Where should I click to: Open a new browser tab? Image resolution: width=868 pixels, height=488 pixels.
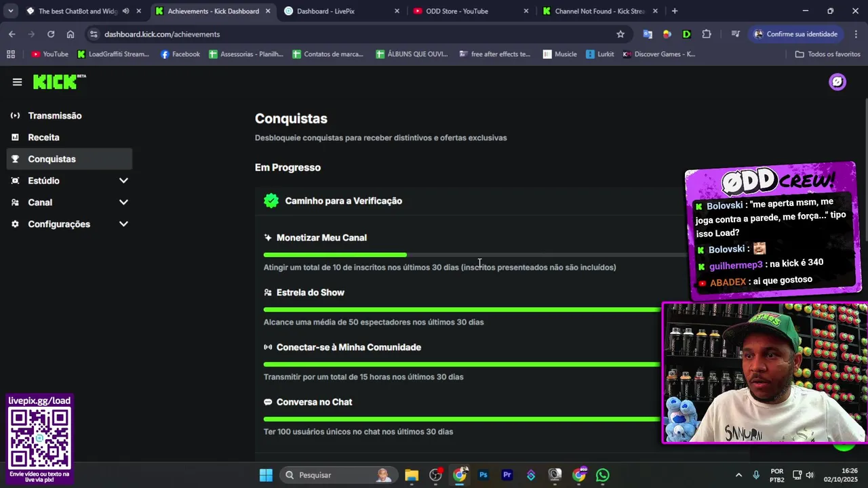point(674,11)
